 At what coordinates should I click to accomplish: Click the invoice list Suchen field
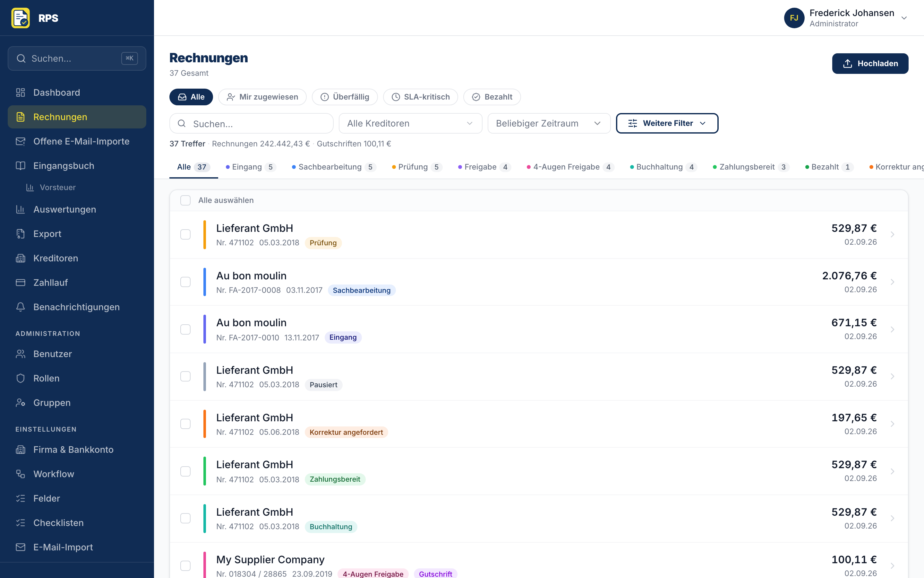click(x=251, y=124)
